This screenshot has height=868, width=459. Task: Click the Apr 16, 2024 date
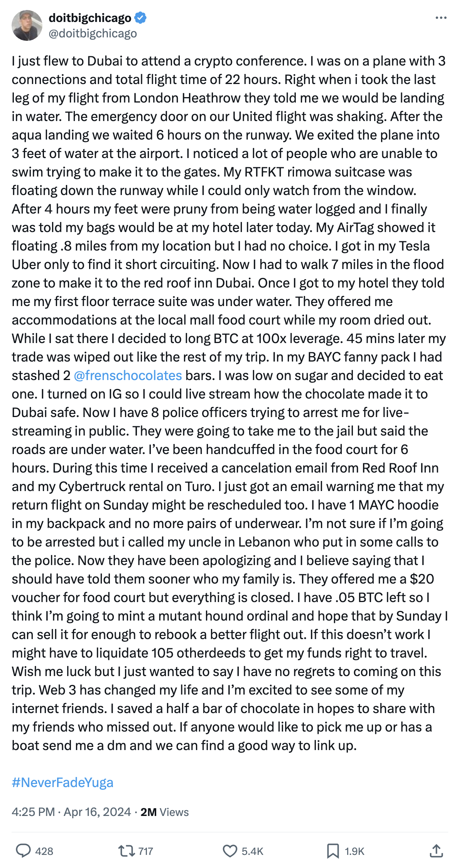click(97, 812)
